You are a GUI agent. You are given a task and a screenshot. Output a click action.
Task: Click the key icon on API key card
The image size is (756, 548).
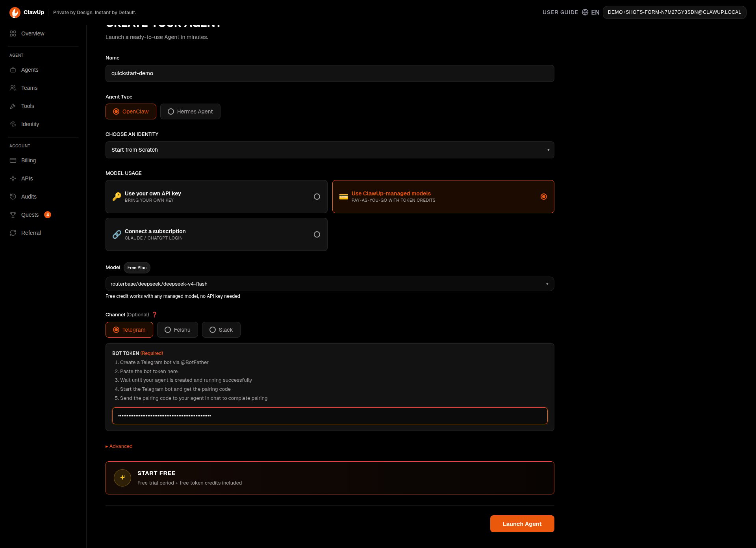(117, 197)
